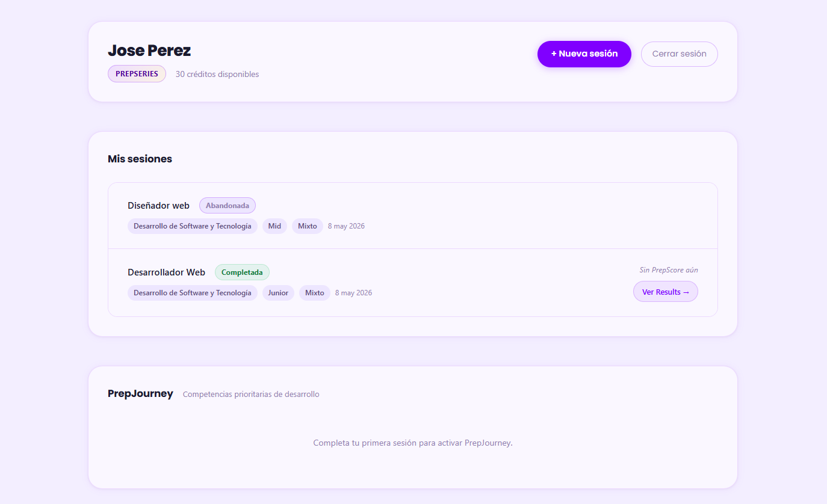Click the Abandonada status badge

click(x=228, y=206)
